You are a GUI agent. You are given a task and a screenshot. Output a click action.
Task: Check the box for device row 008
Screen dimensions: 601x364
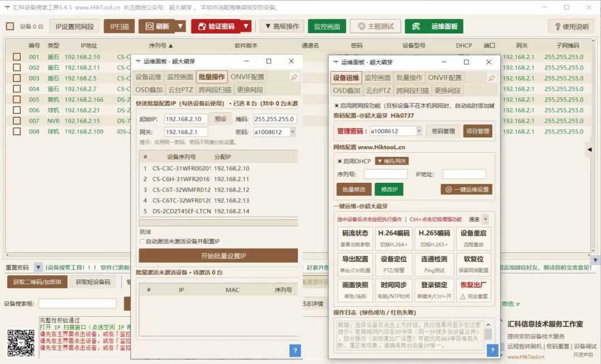(17, 131)
